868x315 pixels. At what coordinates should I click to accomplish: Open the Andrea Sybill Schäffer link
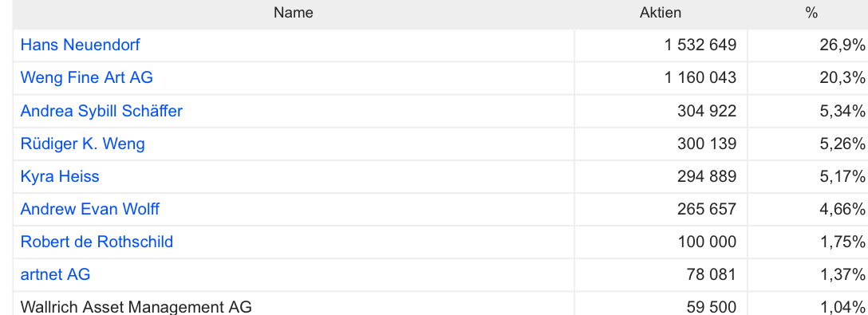click(101, 111)
